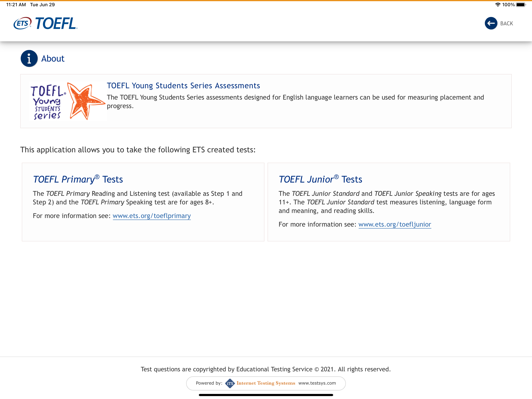
Task: Tap the ETS TOEFL logo
Action: (x=45, y=23)
